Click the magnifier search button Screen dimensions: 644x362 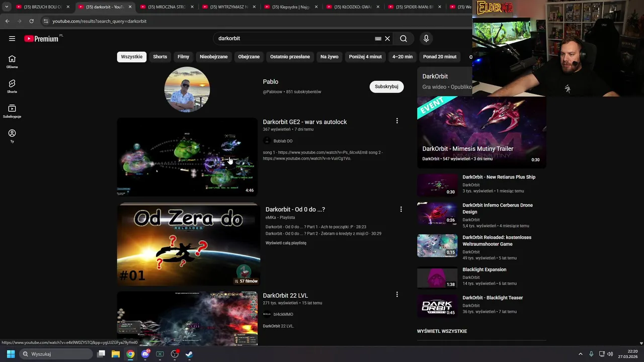[x=404, y=38]
